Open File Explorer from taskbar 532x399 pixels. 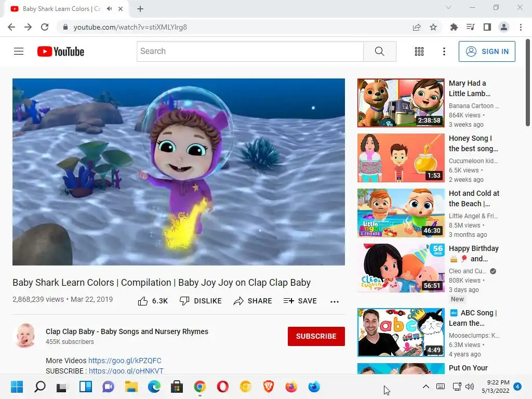point(131,387)
